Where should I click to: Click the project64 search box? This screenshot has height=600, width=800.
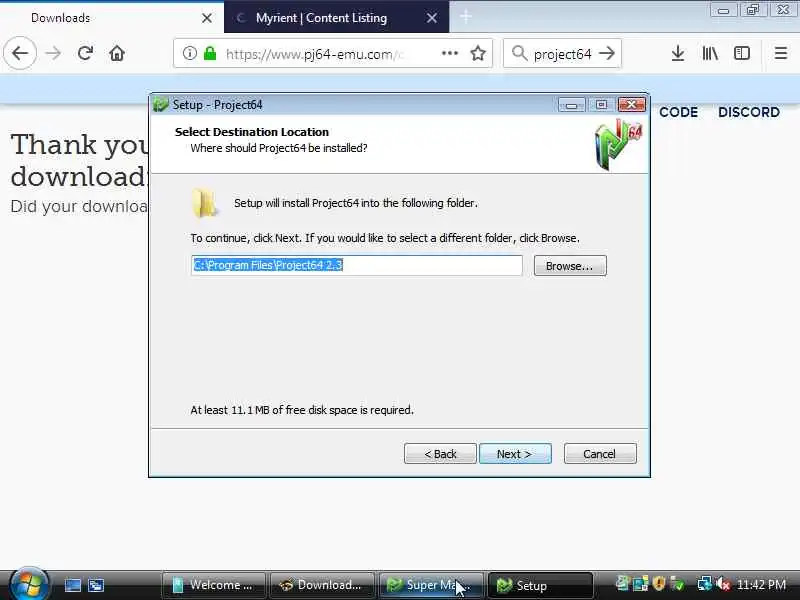click(562, 53)
